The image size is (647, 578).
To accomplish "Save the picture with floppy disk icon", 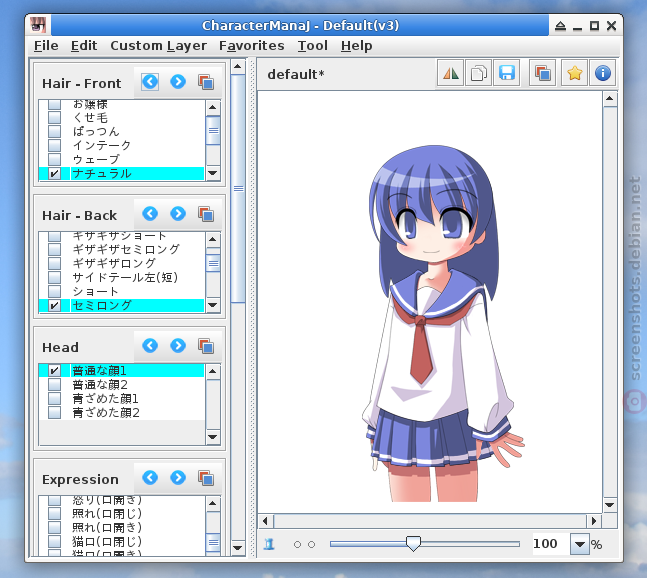I will (x=507, y=73).
